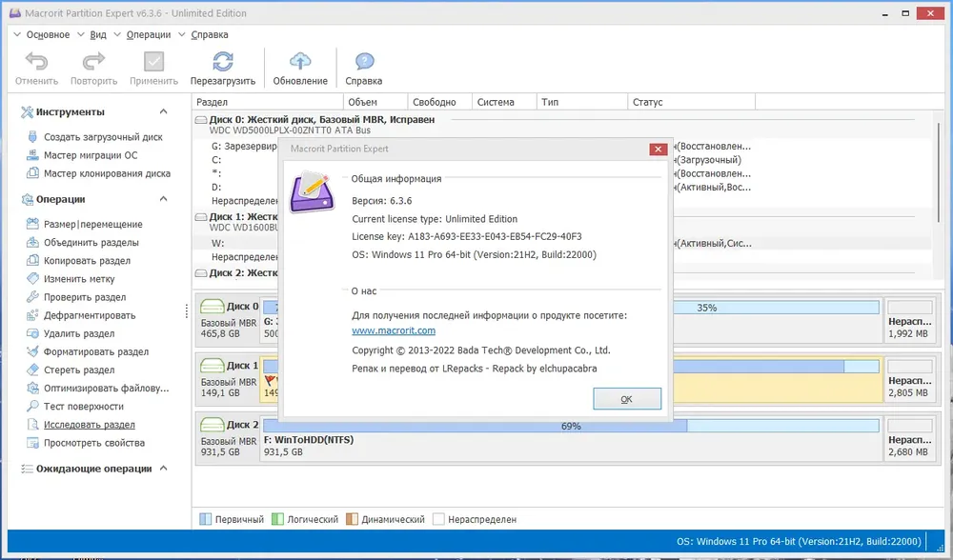Select the D: partition row

[x=216, y=188]
